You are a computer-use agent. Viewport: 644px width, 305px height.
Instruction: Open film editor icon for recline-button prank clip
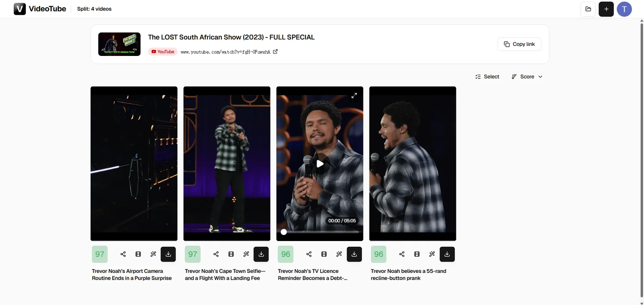point(417,254)
